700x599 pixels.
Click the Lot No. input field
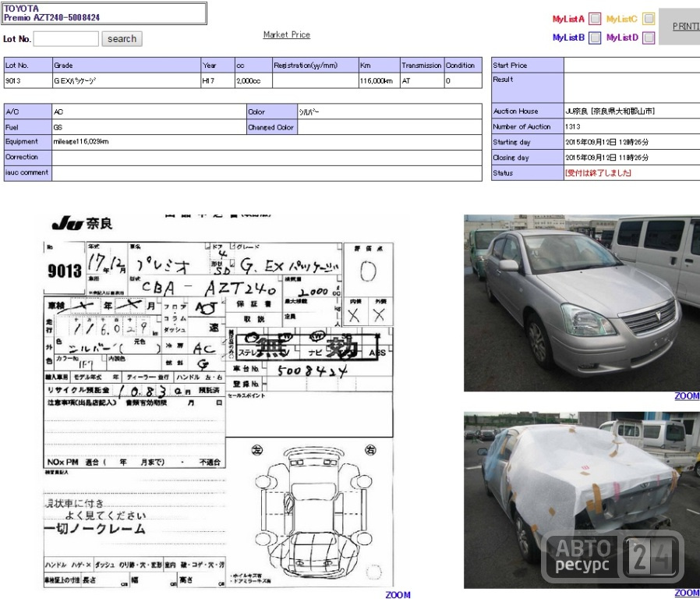tap(66, 39)
